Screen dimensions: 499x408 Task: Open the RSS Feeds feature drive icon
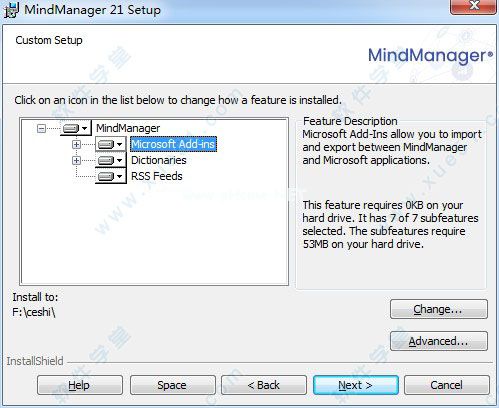pos(111,176)
